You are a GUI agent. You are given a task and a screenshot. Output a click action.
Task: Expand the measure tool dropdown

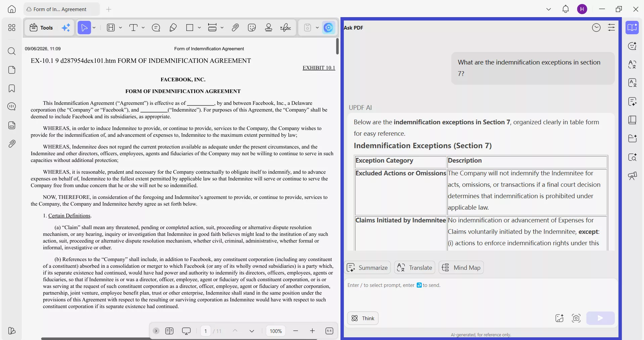pos(222,28)
